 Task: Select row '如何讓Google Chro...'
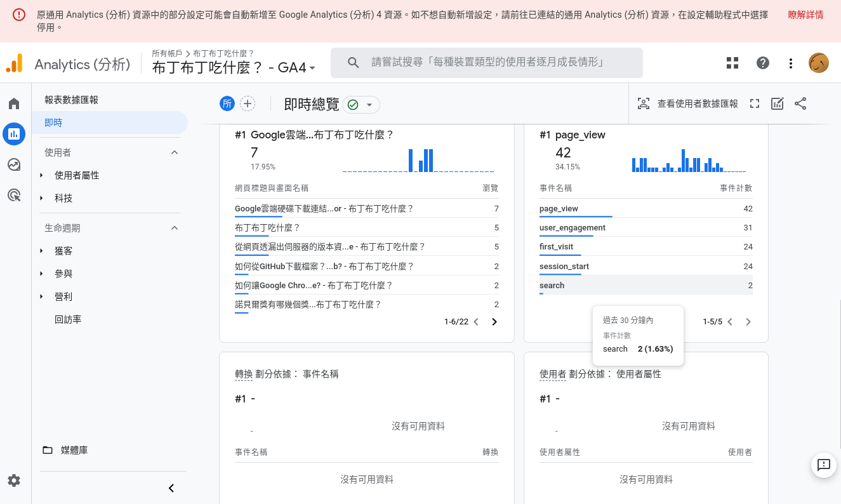coord(367,286)
